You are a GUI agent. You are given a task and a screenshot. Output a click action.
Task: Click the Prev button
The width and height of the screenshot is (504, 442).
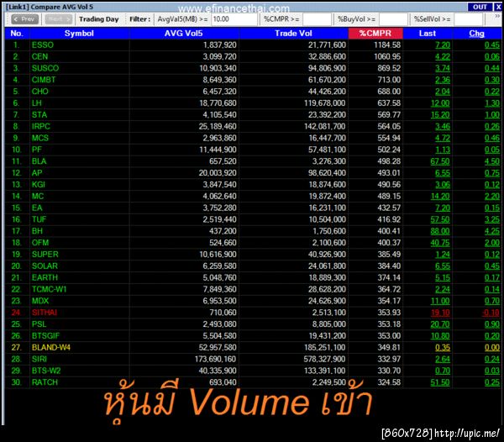tap(24, 19)
